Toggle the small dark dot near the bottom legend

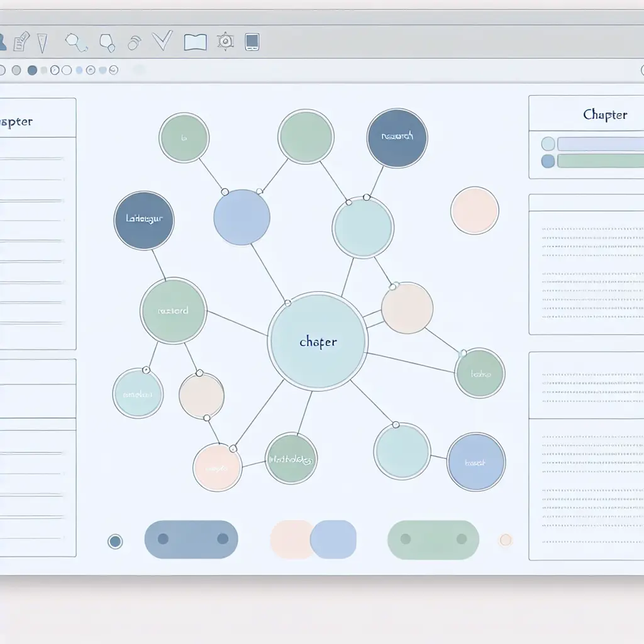click(115, 541)
